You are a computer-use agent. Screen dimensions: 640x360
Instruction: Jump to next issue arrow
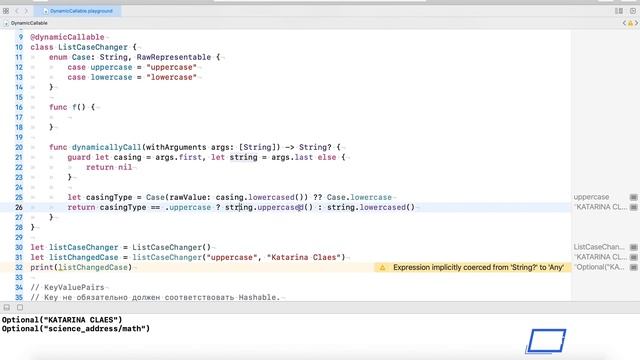[x=636, y=23]
